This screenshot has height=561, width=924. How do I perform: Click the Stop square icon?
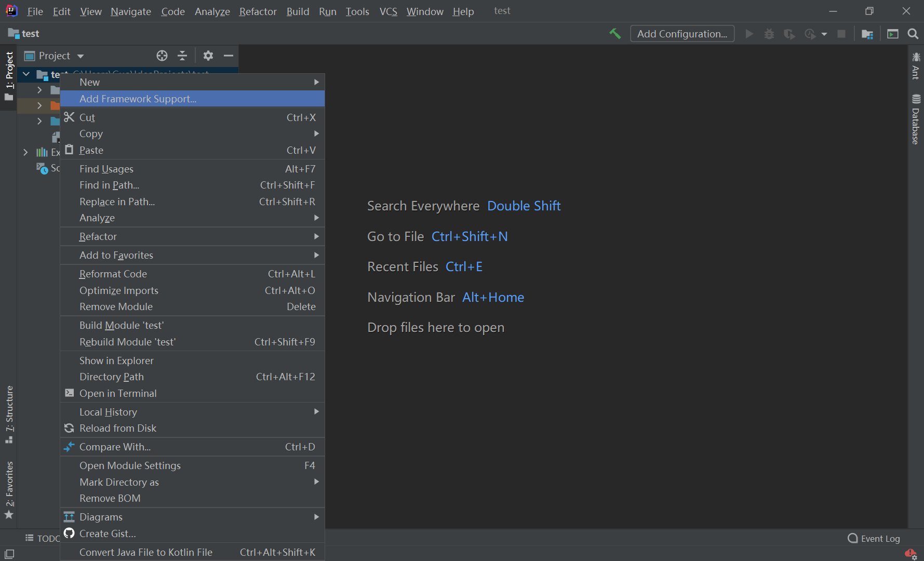(x=841, y=34)
